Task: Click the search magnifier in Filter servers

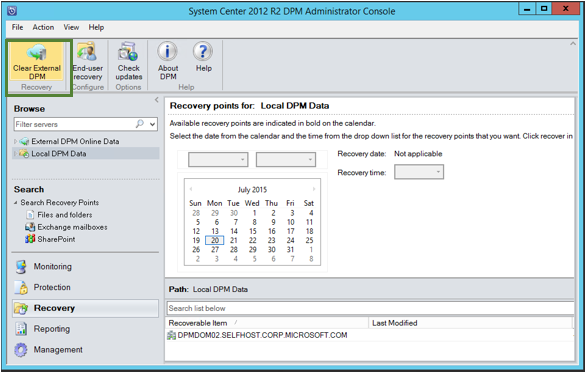Action: [x=140, y=124]
